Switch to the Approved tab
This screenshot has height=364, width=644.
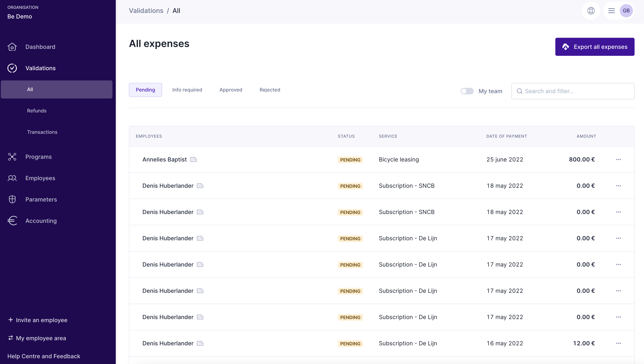[x=230, y=90]
